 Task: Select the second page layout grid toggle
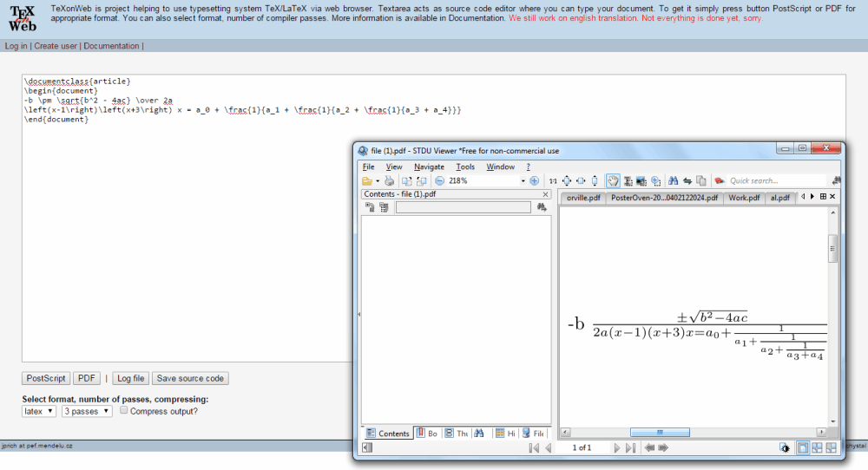817,447
